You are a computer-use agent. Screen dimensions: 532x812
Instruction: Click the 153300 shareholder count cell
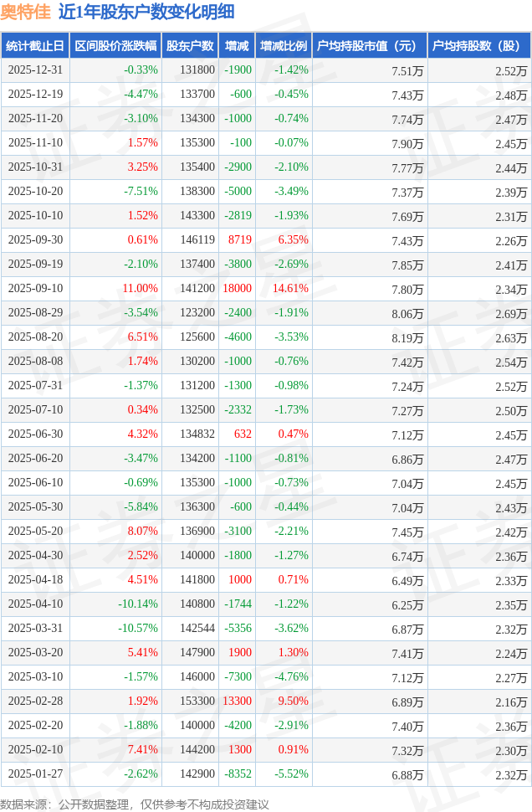coord(197,702)
